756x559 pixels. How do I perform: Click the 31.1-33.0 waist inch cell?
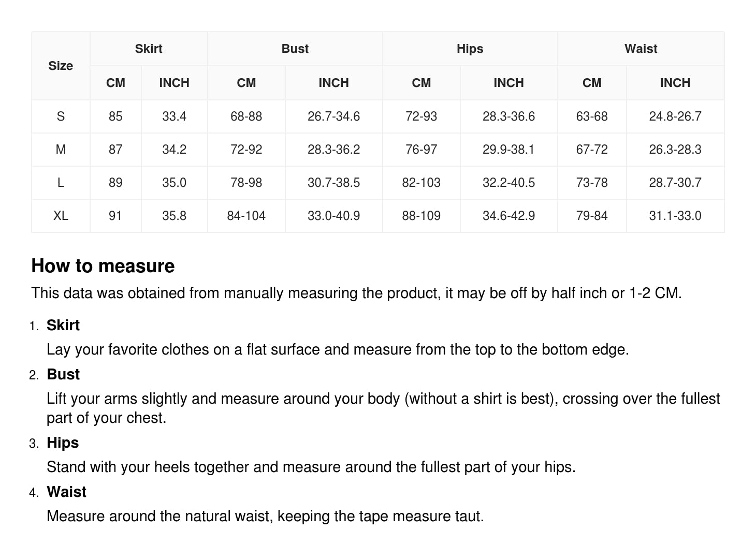tap(675, 216)
